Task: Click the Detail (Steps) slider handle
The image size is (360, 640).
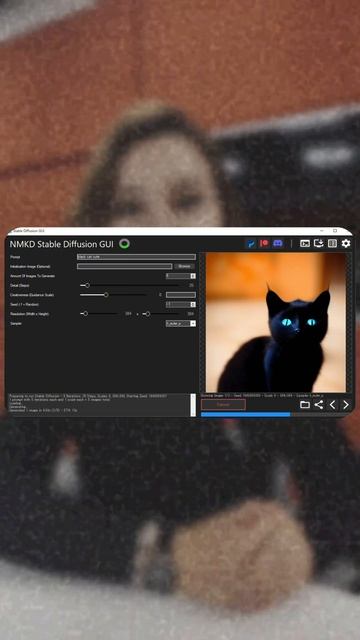Action: (x=87, y=285)
